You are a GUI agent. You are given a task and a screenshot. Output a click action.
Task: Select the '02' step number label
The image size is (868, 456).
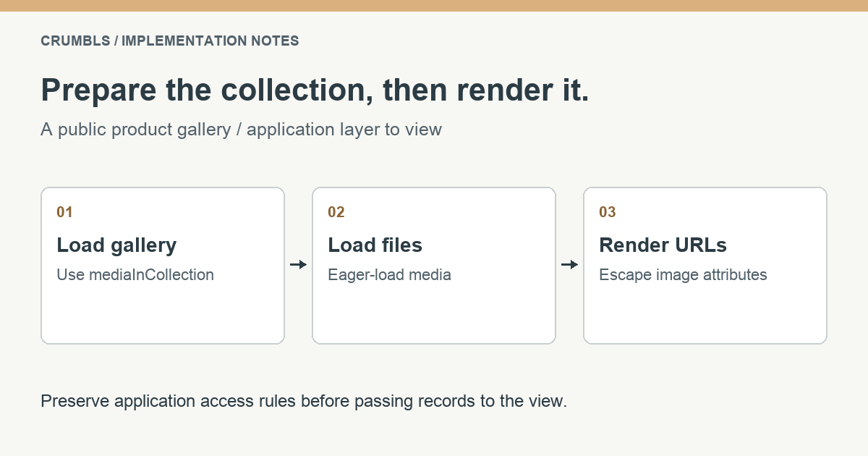336,212
